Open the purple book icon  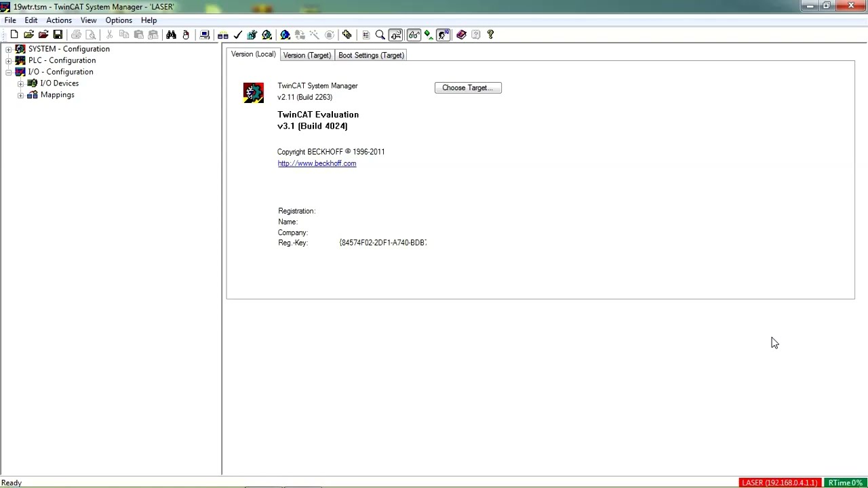tap(461, 35)
